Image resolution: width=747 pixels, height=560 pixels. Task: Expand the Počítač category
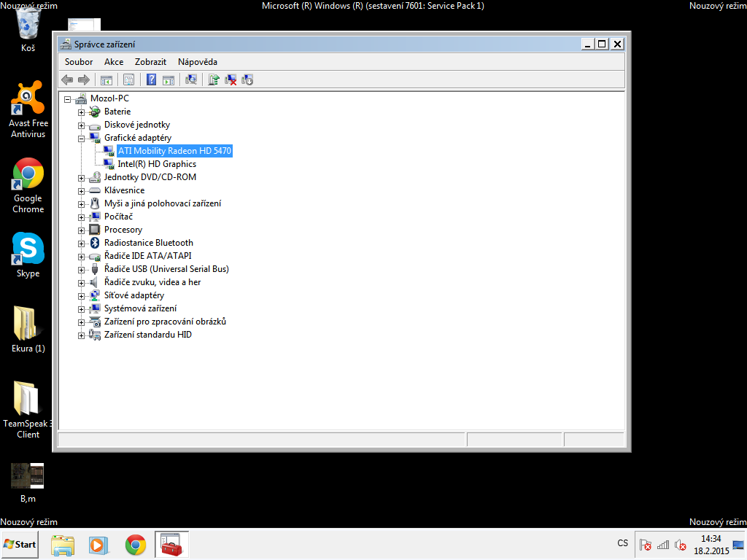[82, 217]
